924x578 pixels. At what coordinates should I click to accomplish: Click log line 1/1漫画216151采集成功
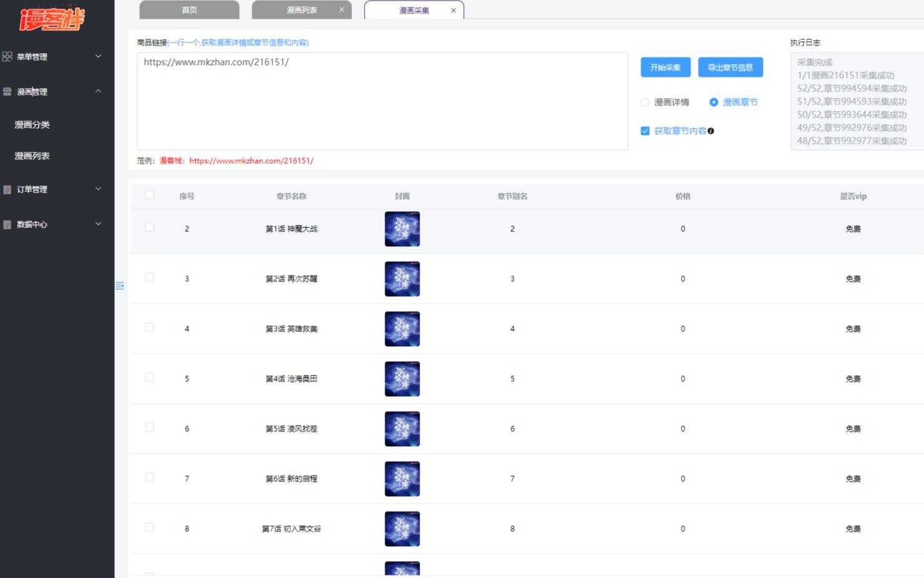click(845, 75)
